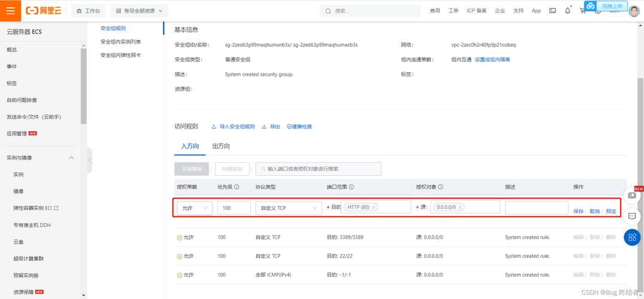
Task: Click the top search box
Action: click(x=370, y=11)
